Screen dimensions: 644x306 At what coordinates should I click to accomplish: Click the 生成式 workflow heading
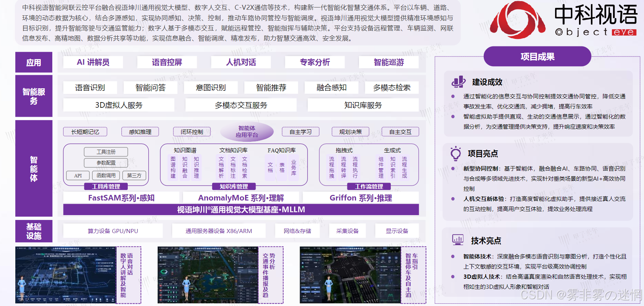(392, 150)
